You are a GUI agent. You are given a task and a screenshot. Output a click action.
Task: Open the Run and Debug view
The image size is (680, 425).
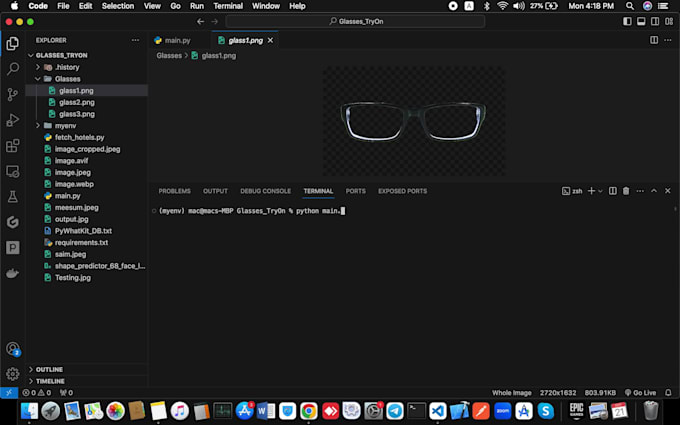tap(13, 120)
